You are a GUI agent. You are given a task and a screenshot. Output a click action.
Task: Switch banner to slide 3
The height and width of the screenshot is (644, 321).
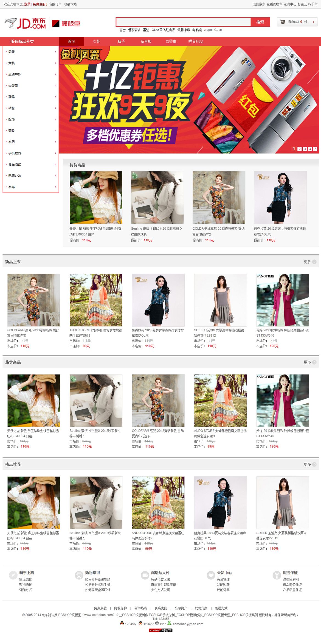point(305,149)
